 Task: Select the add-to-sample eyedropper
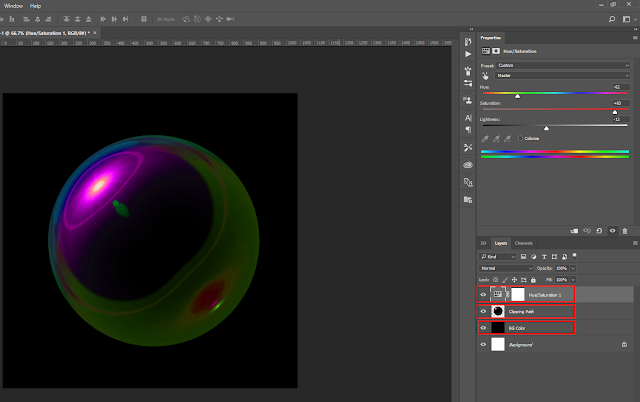tap(496, 139)
